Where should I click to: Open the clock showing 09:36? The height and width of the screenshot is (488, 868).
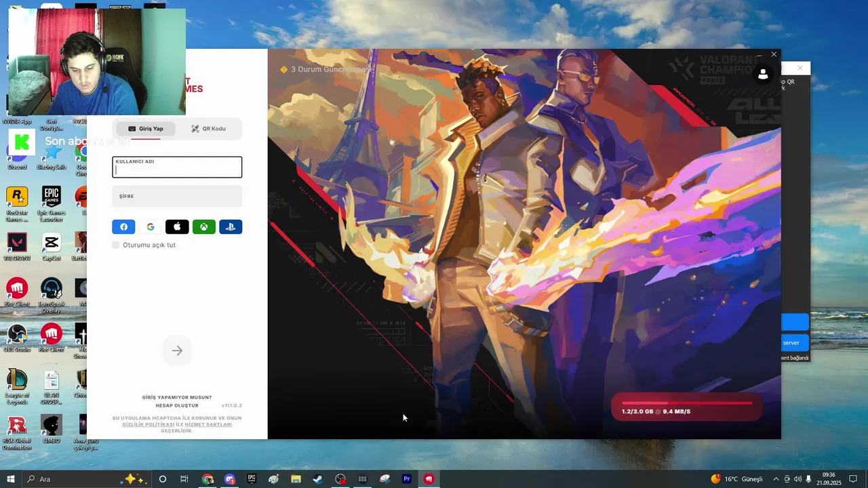click(x=828, y=479)
